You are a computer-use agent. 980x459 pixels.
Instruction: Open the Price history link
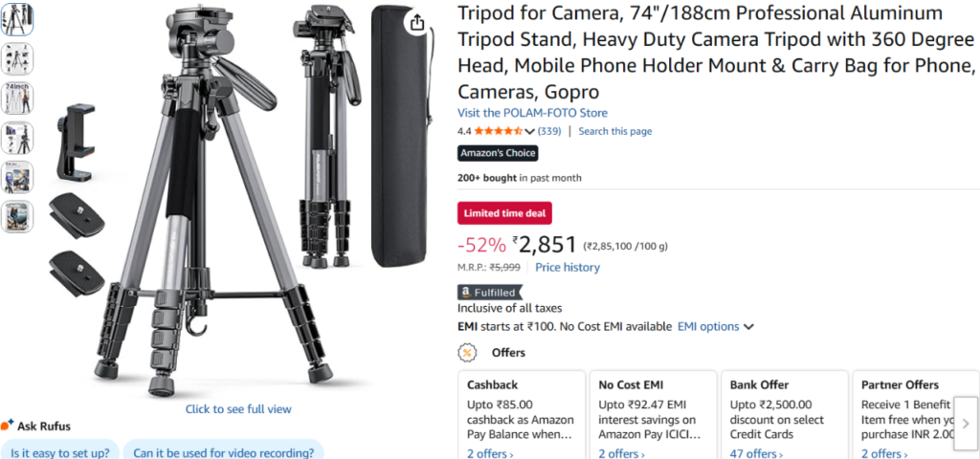[568, 268]
